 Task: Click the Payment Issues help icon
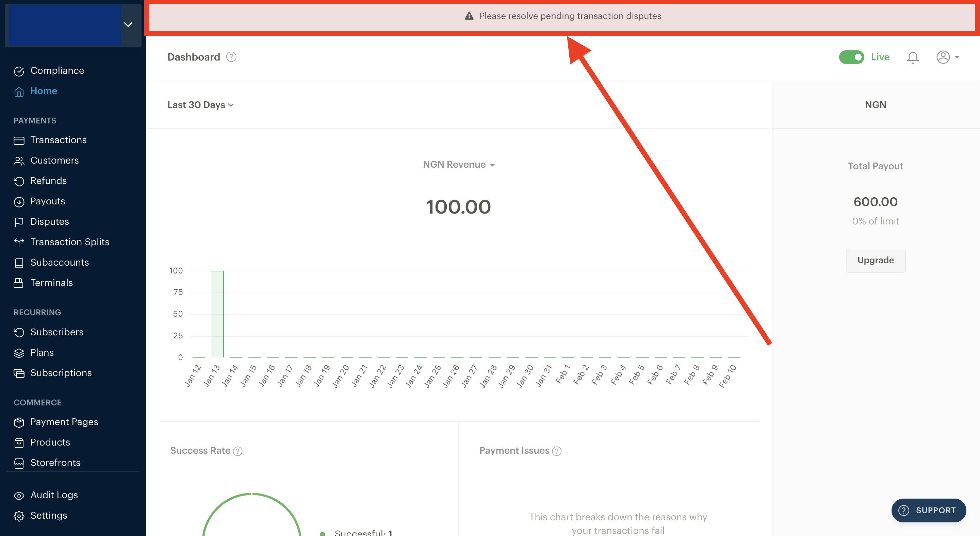[x=557, y=451]
